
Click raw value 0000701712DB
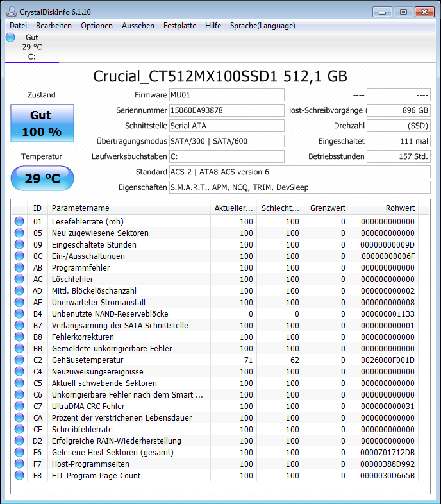pyautogui.click(x=388, y=453)
